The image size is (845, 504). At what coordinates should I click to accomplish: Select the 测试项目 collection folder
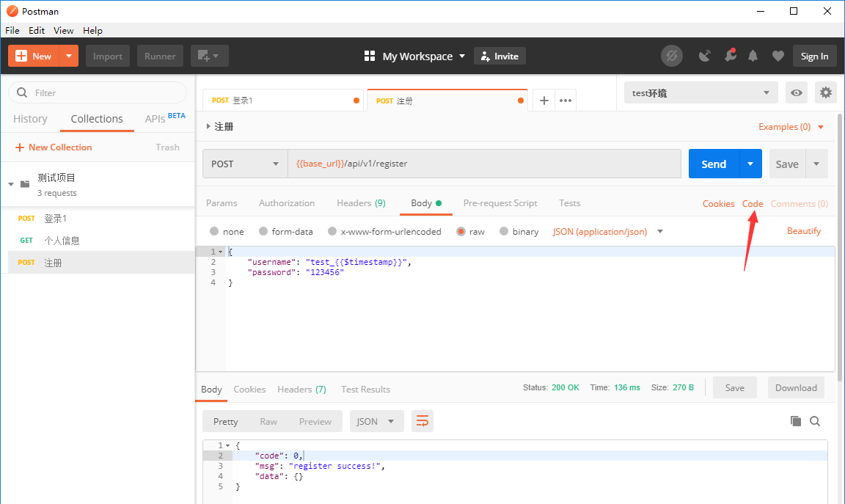tap(97, 184)
